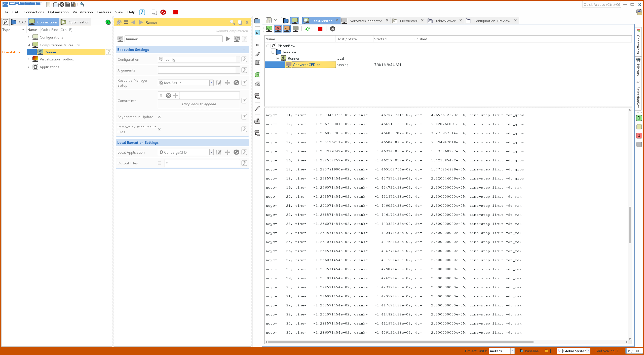Expand the Visualization Toolbox node
Screen dimensions: 644x355
click(29, 59)
